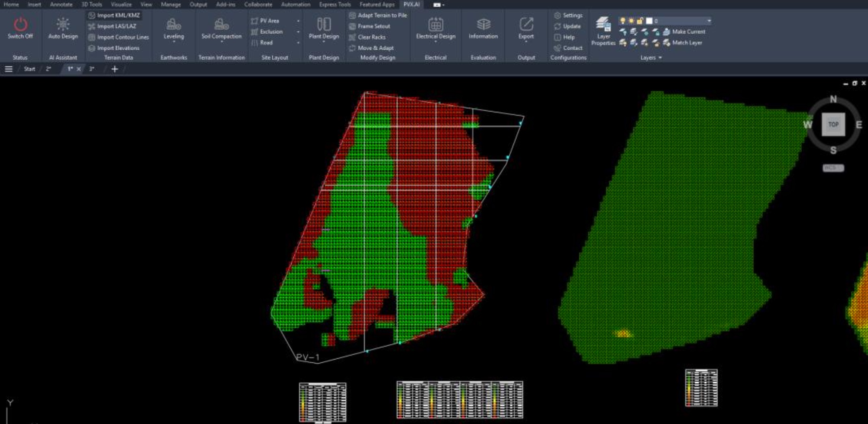The width and height of the screenshot is (868, 424).
Task: Toggle the layer on/off light bulb
Action: pos(623,21)
